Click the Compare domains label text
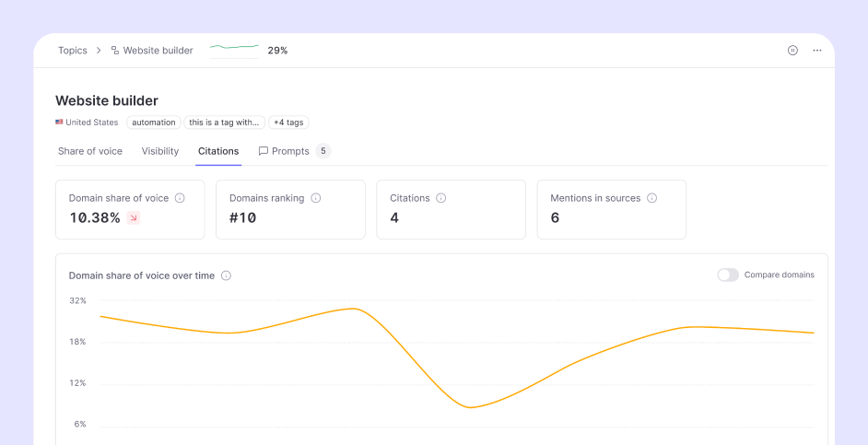868x445 pixels. (x=780, y=275)
